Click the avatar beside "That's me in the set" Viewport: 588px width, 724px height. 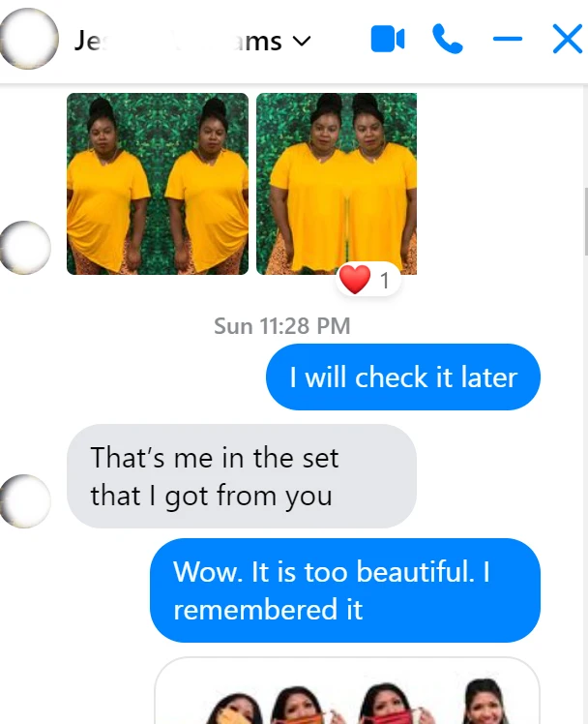click(x=25, y=501)
